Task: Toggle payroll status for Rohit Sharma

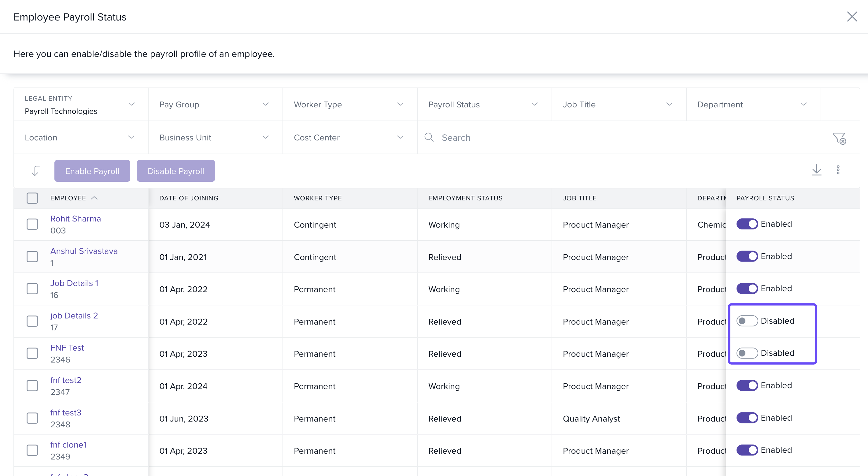Action: [747, 224]
